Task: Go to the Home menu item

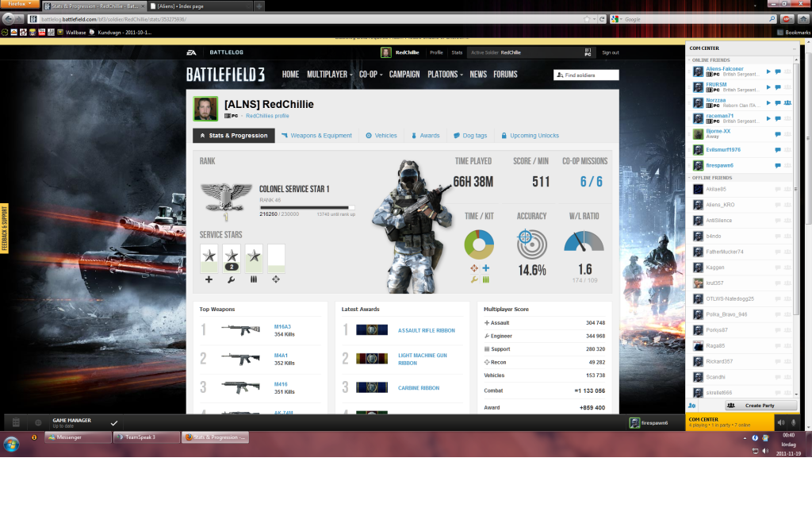Action: coord(290,75)
